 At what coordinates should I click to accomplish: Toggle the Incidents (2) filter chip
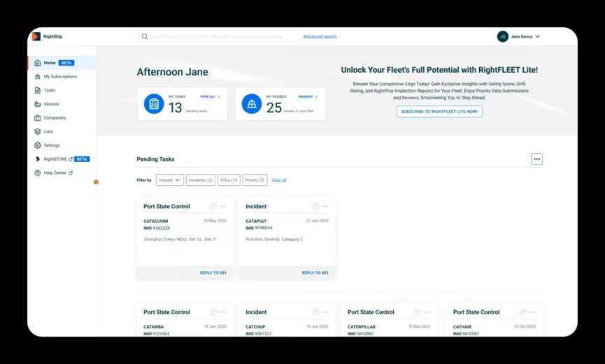pos(201,180)
